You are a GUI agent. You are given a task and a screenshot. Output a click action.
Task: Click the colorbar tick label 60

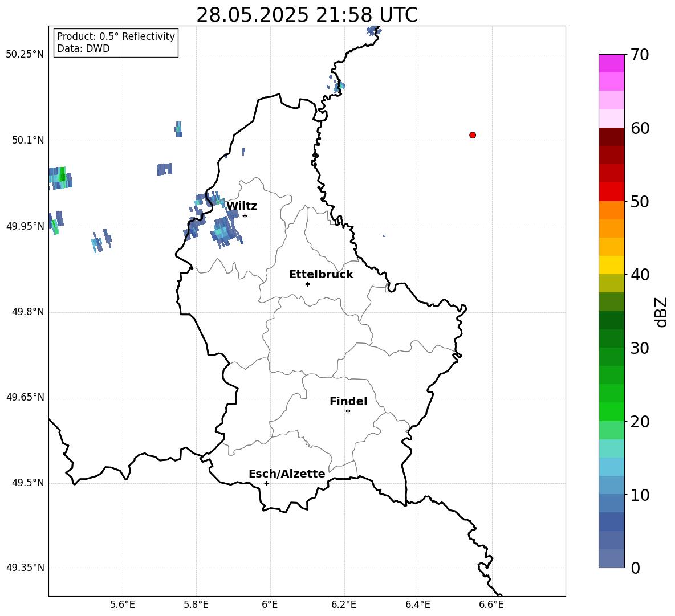(x=640, y=128)
